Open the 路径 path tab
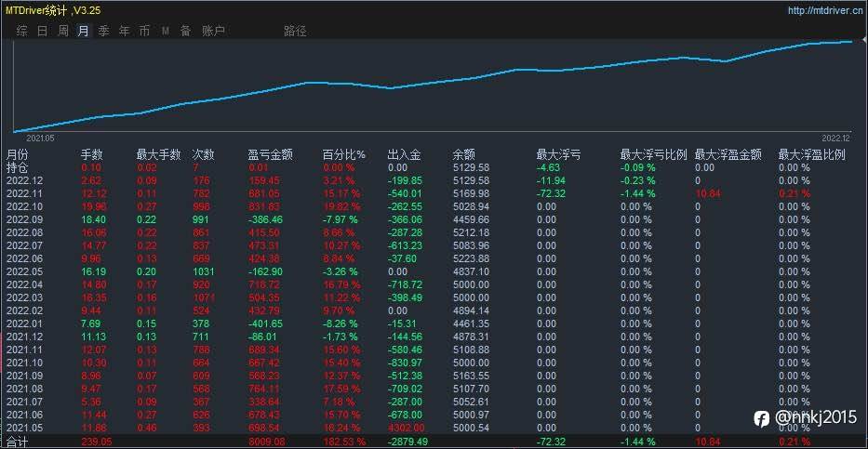 click(295, 31)
